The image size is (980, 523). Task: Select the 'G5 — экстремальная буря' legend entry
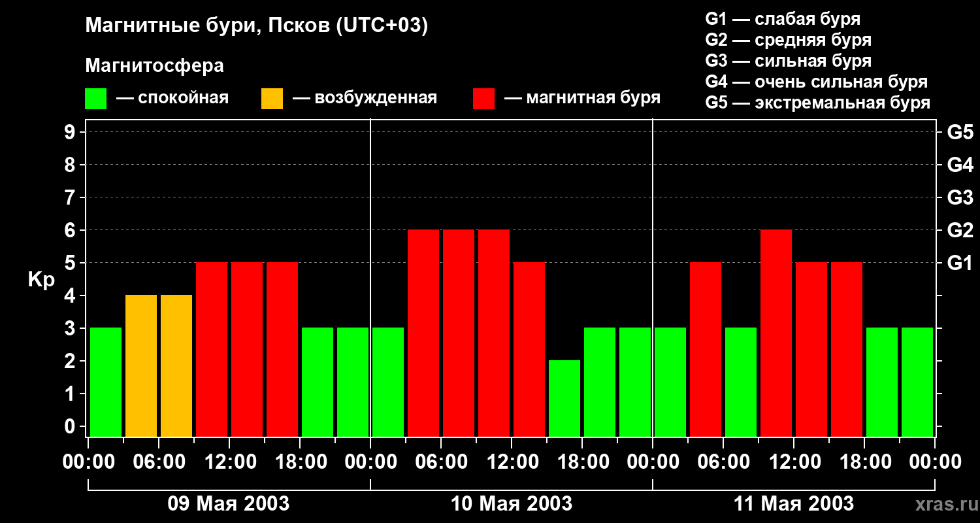[x=817, y=103]
